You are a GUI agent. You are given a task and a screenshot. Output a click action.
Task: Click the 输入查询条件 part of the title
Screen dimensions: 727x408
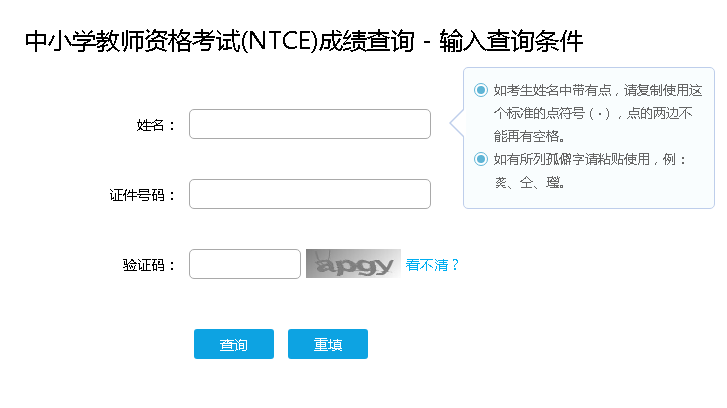[511, 41]
